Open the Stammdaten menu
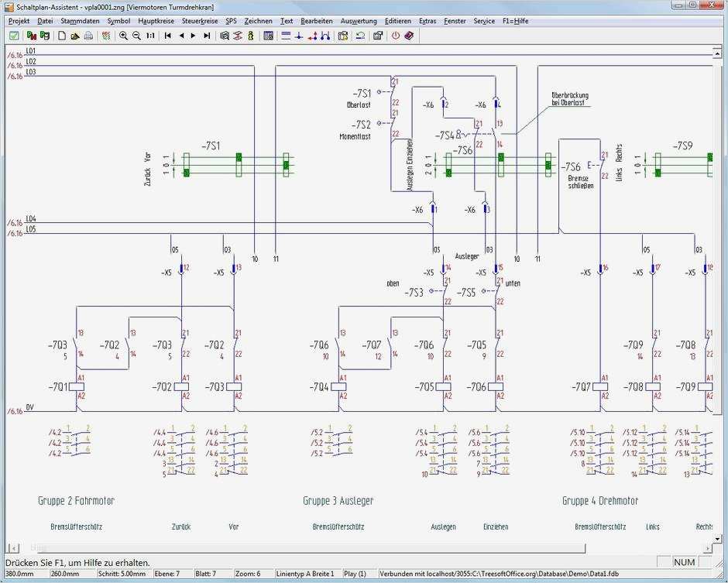Image resolution: width=728 pixels, height=583 pixels. tap(80, 21)
